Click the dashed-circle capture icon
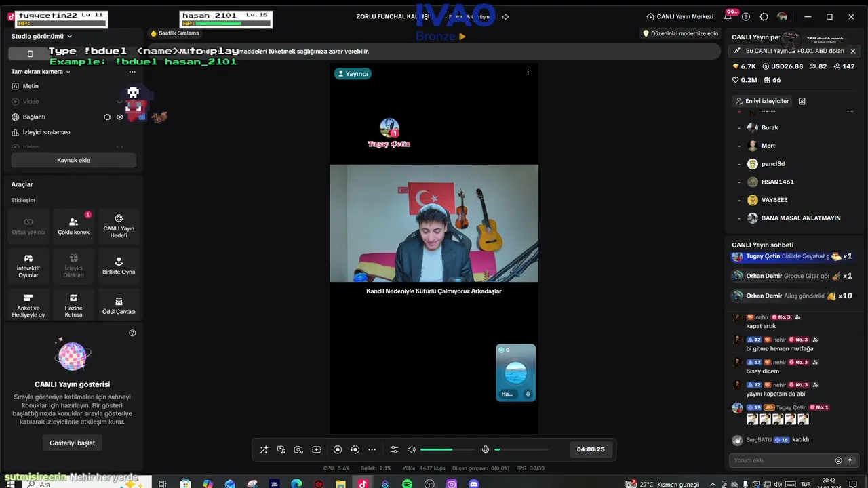 [355, 449]
